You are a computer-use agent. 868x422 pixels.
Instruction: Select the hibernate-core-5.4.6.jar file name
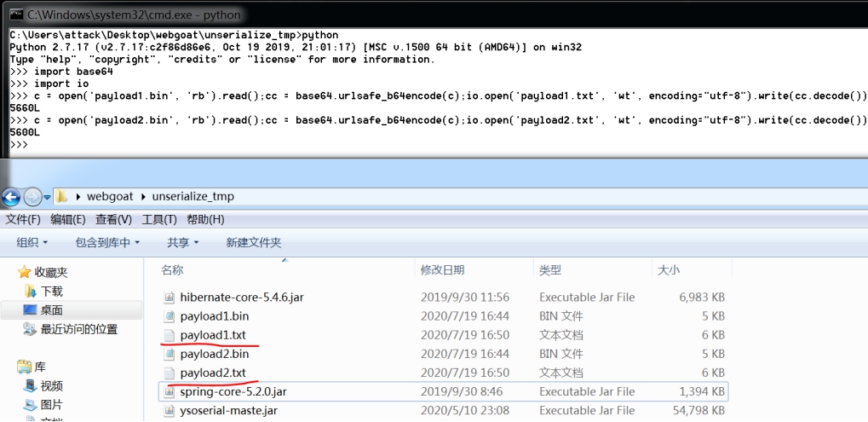point(242,298)
